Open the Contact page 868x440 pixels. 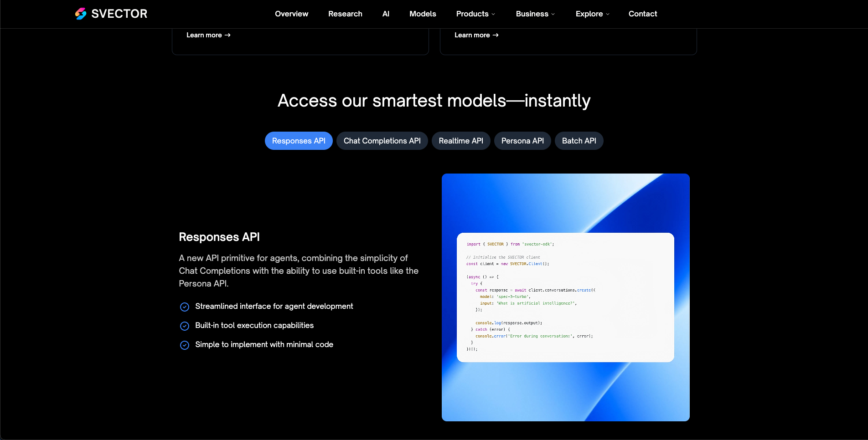(x=643, y=14)
